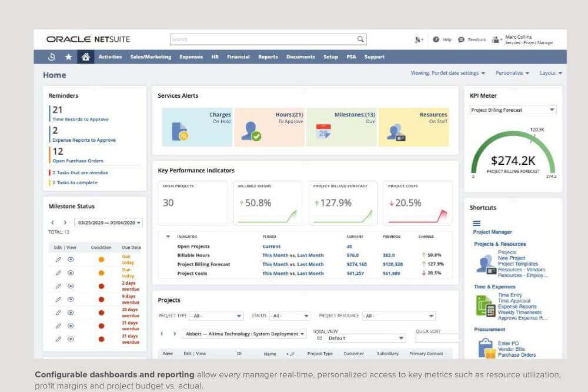Image resolution: width=588 pixels, height=392 pixels.
Task: Select the Home dashboard icon
Action: coord(86,57)
